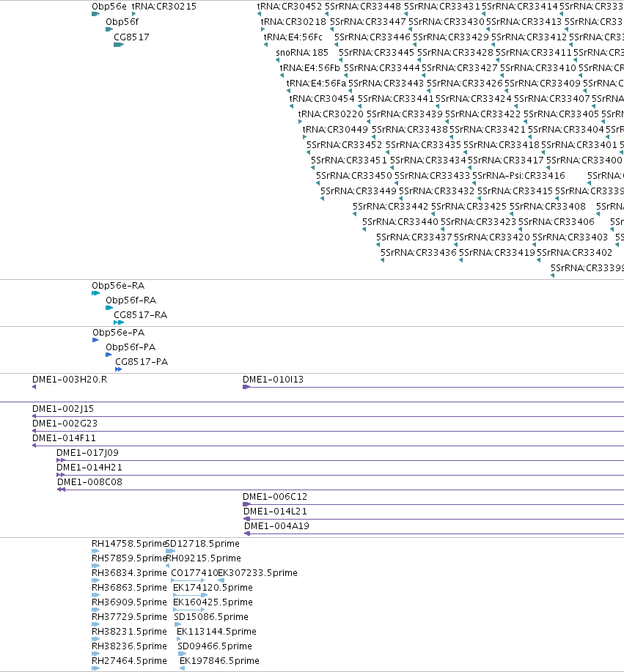This screenshot has height=672, width=624.
Task: Click the tRNA:CR30218 label
Action: pos(293,22)
